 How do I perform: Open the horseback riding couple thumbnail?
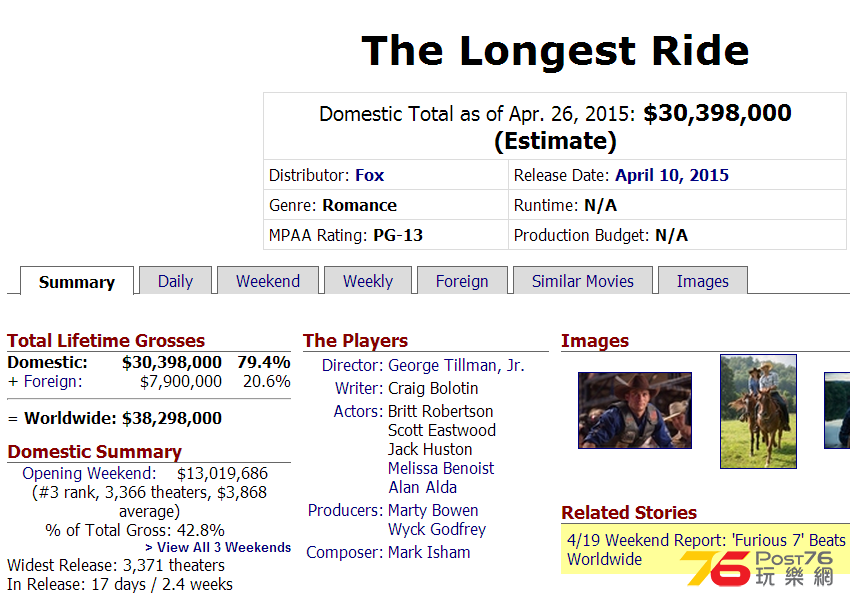pos(758,411)
